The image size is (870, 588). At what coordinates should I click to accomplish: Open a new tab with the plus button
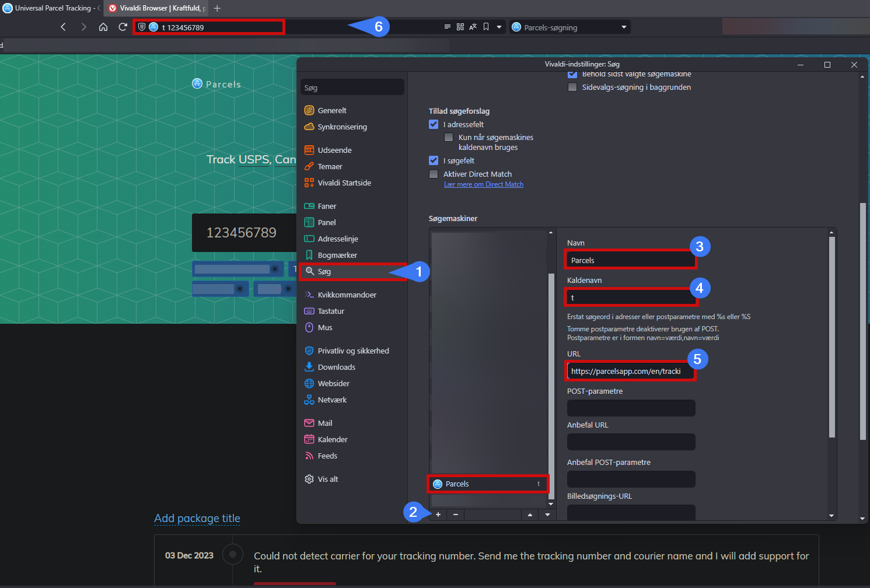click(217, 8)
